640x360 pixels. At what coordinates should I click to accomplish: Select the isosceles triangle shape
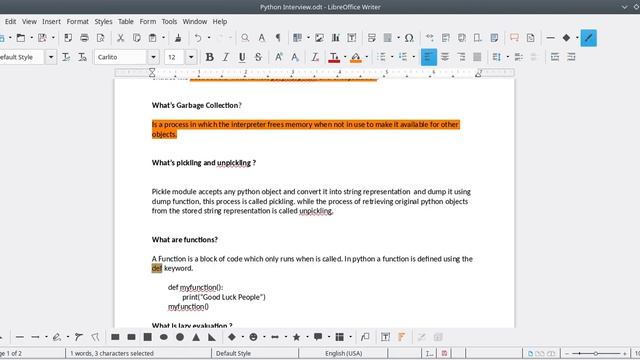coord(196,337)
